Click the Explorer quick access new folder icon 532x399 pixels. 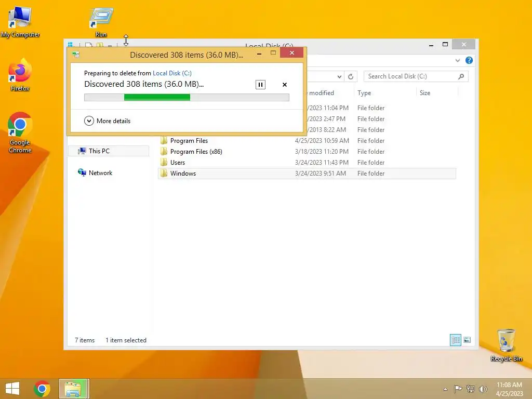coord(100,45)
